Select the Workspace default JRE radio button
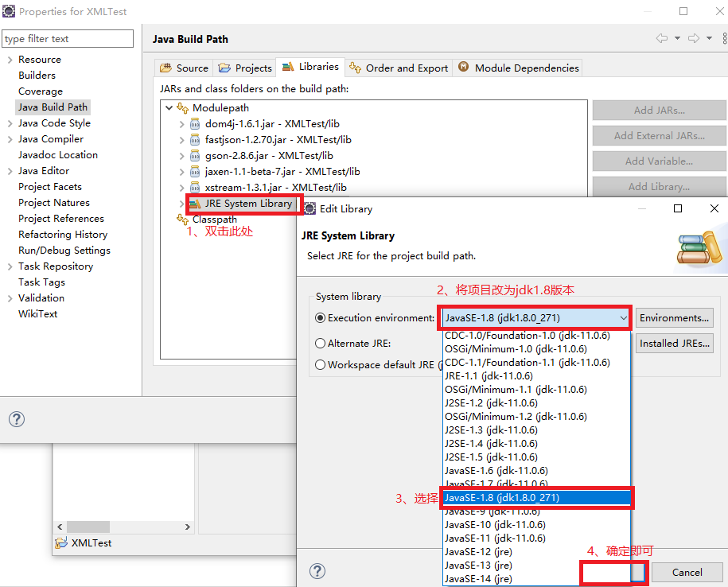 coord(321,365)
